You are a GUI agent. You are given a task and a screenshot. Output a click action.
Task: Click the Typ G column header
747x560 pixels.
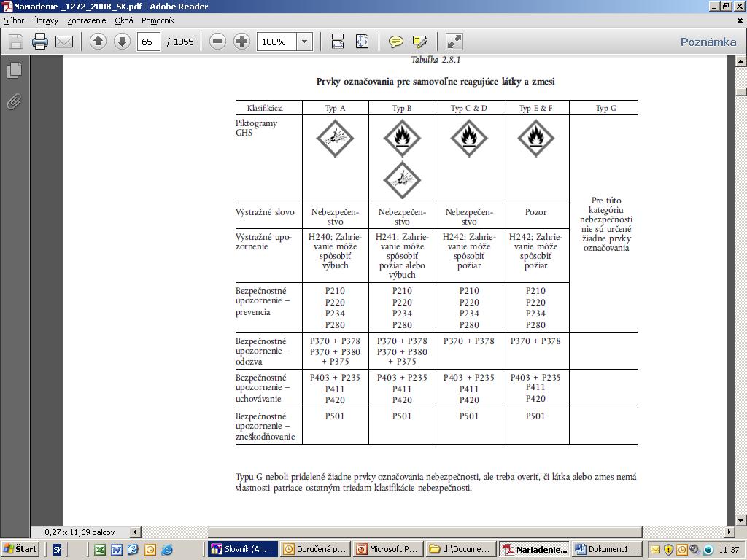click(x=605, y=108)
